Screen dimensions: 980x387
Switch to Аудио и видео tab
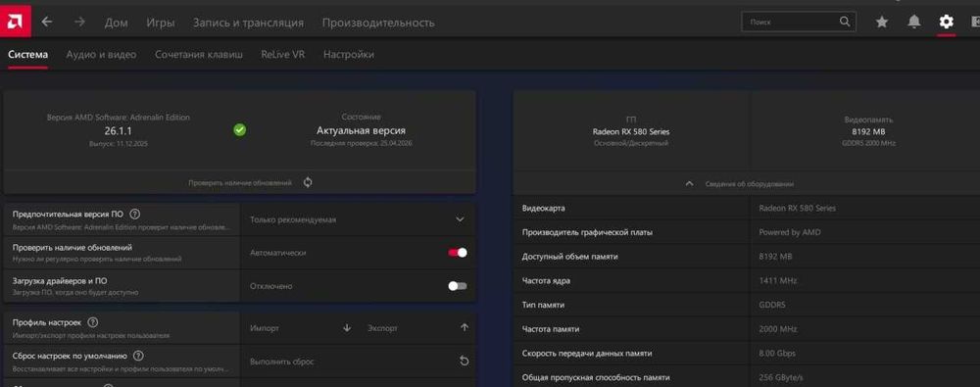pyautogui.click(x=101, y=55)
